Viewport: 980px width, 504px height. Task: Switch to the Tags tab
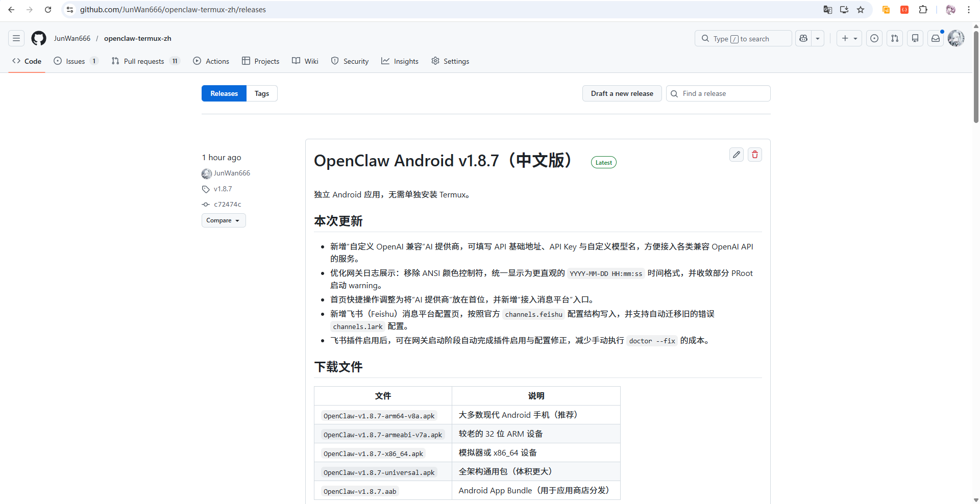click(261, 93)
